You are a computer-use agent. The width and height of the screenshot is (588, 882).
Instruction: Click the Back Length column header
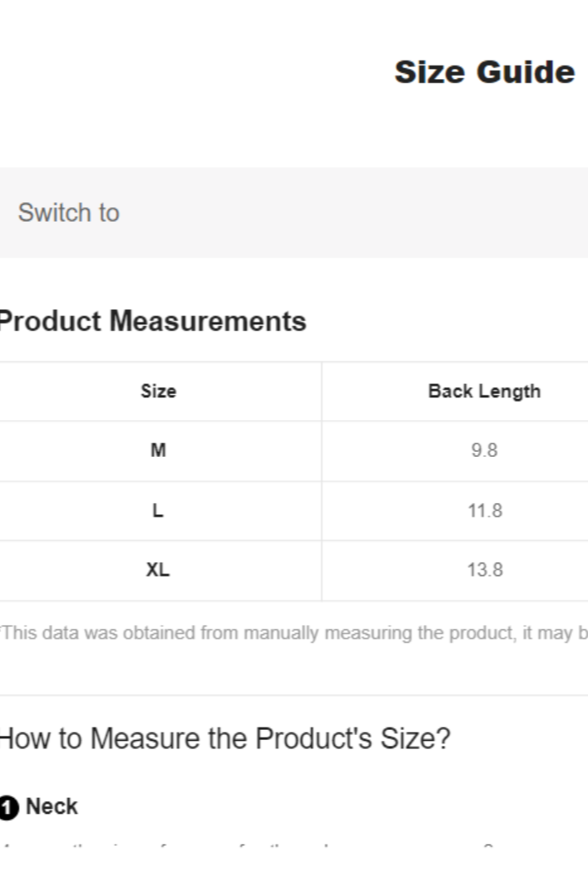[484, 391]
